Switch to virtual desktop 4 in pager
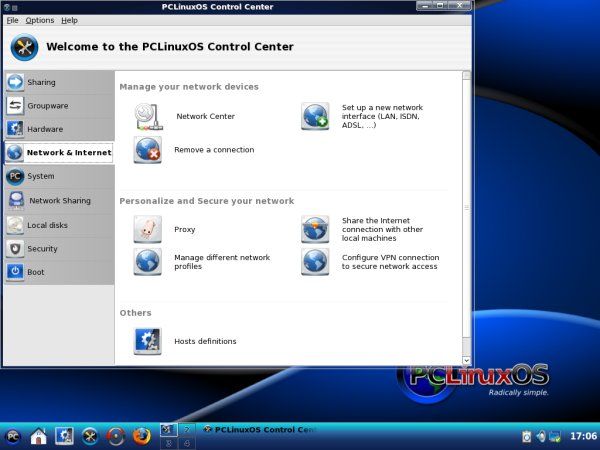 tap(187, 443)
